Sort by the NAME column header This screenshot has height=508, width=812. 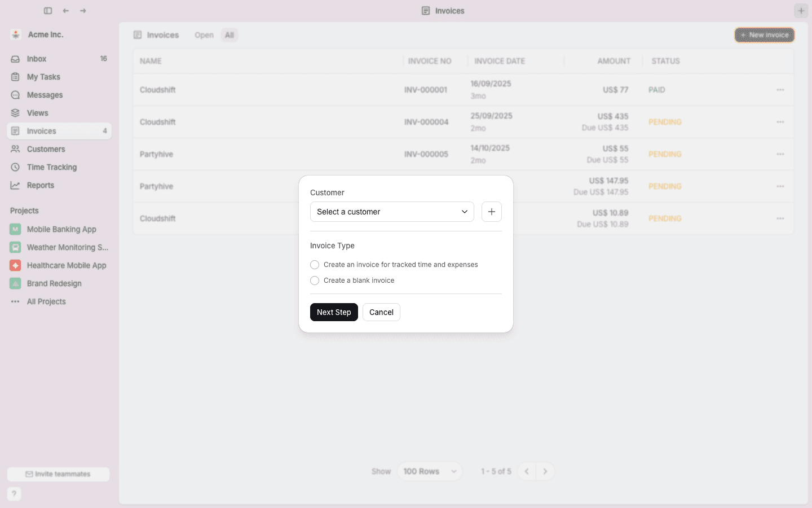pyautogui.click(x=151, y=61)
